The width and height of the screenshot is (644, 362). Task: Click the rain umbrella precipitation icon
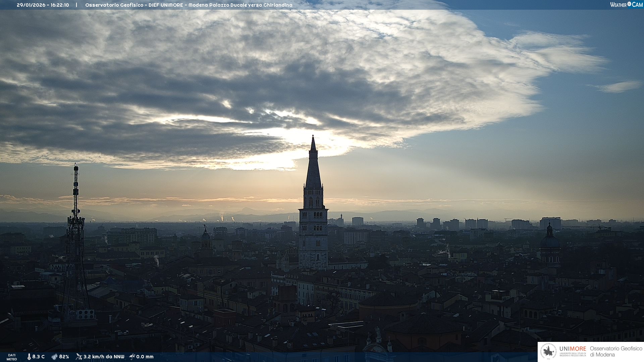click(132, 357)
